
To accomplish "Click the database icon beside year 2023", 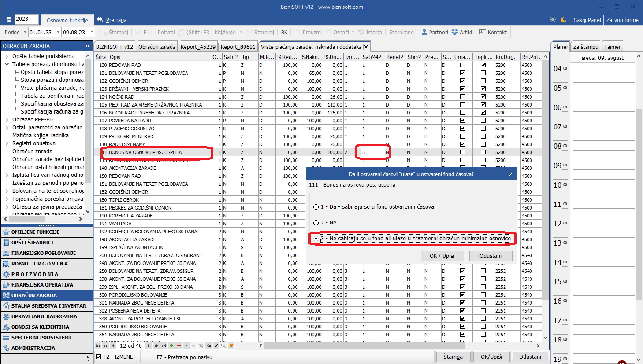I will (9, 20).
